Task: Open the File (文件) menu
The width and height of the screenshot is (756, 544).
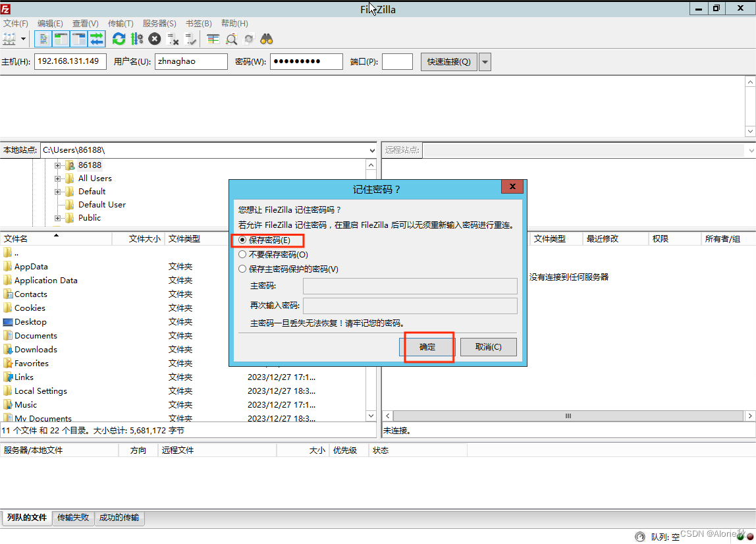Action: click(x=15, y=23)
